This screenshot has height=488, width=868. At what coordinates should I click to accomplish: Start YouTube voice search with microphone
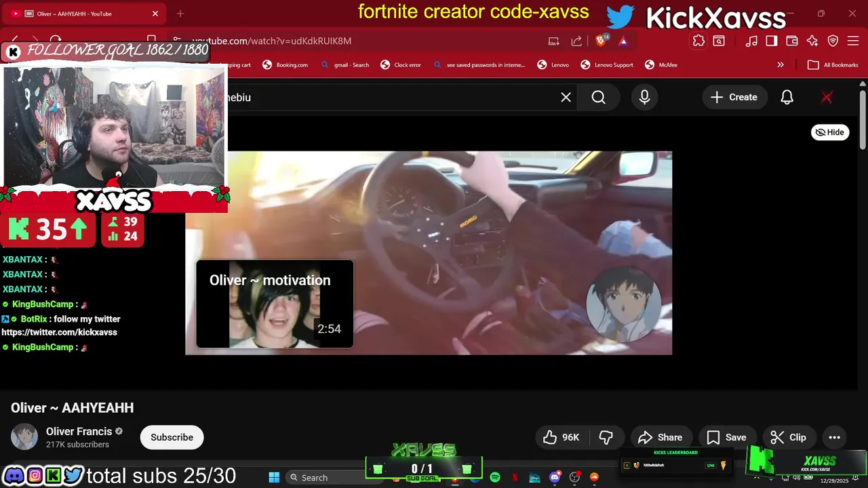644,97
